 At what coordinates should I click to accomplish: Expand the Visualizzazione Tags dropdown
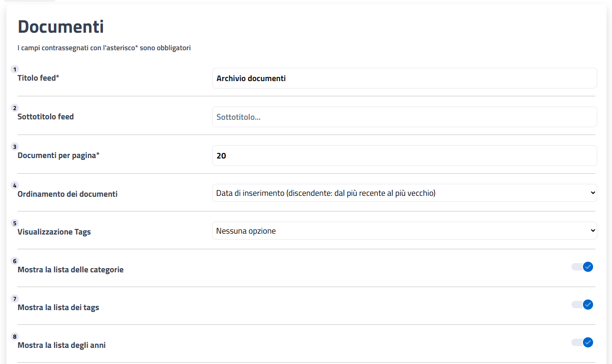pyautogui.click(x=404, y=231)
